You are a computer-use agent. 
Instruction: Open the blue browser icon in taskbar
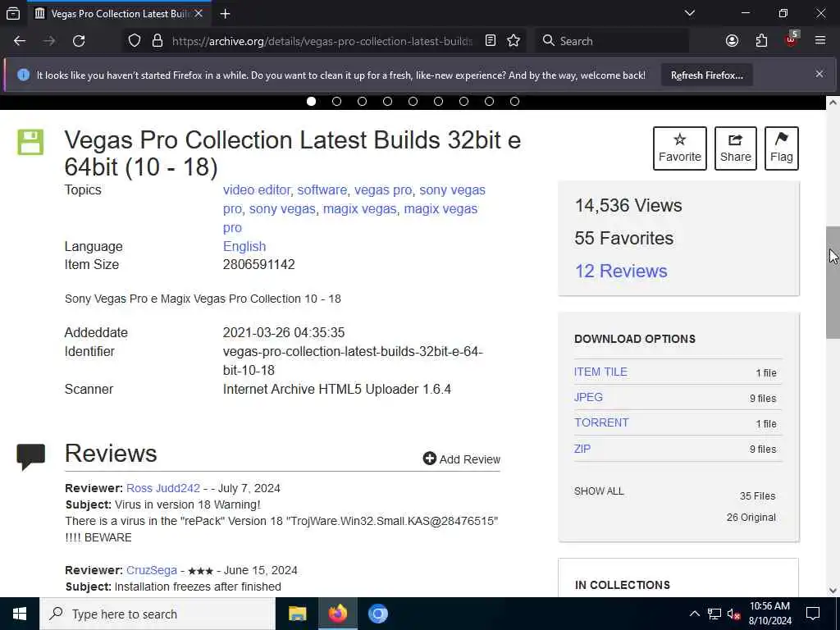coord(377,614)
